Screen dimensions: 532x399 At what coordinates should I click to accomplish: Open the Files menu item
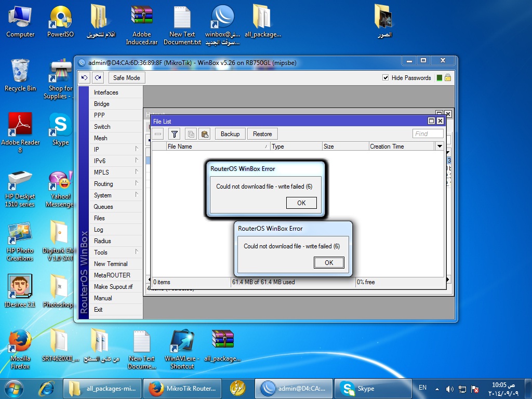116,218
